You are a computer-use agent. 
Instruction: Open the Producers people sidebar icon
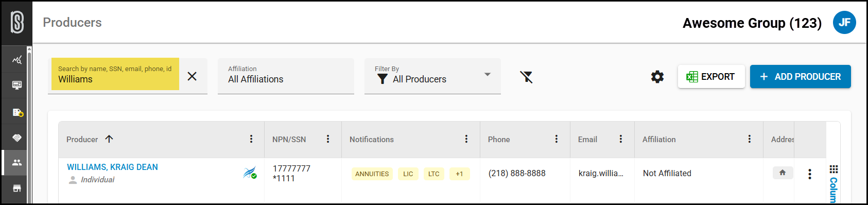[17, 162]
